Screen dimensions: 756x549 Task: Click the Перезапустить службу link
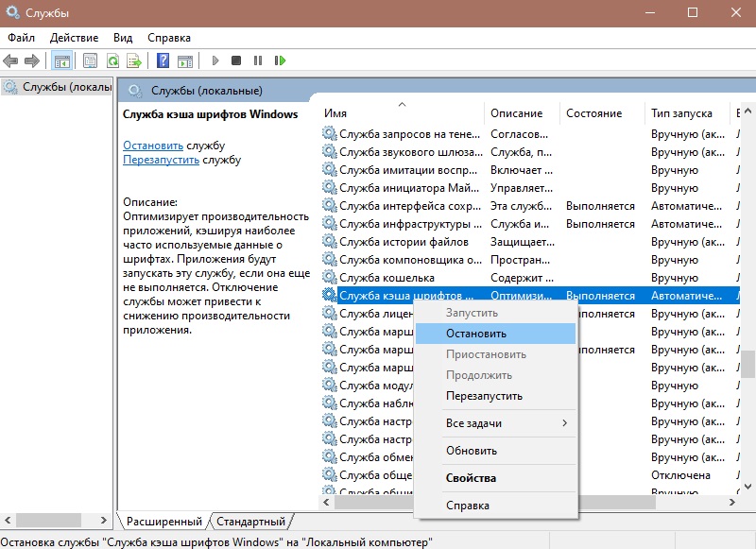pyautogui.click(x=161, y=160)
